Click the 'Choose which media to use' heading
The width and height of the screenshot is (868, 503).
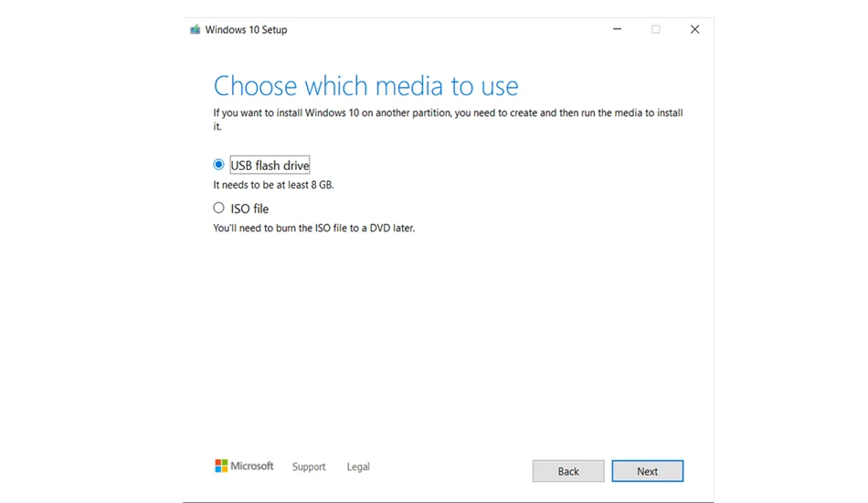pos(365,86)
